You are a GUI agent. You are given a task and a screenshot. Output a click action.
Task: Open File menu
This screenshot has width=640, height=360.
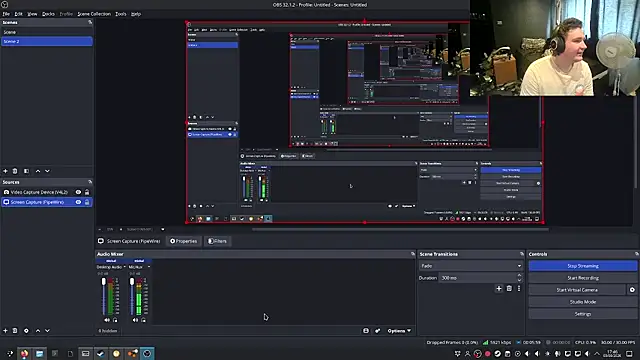pyautogui.click(x=6, y=14)
